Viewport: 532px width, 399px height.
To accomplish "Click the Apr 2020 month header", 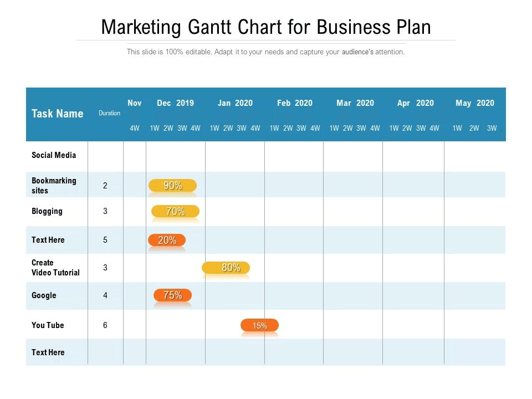I will [x=416, y=103].
